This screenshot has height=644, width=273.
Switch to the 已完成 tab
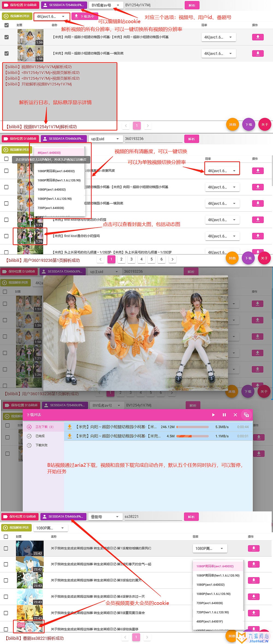coord(43,436)
